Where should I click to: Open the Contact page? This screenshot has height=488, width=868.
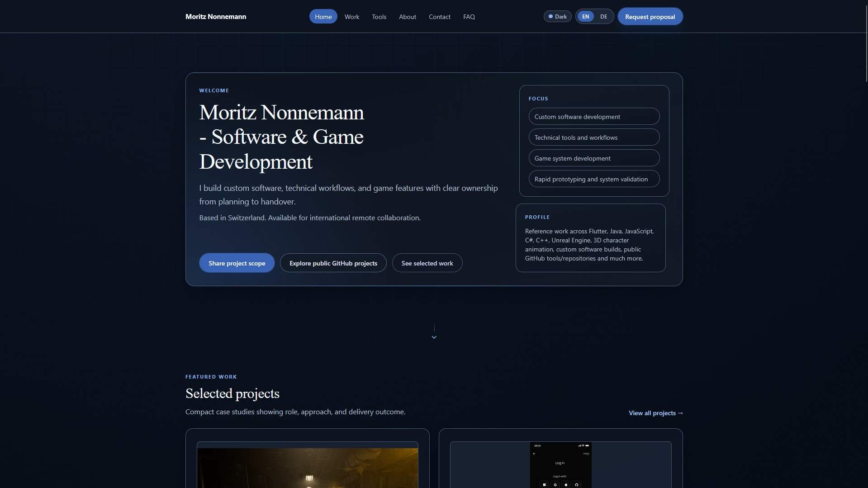[x=439, y=16]
